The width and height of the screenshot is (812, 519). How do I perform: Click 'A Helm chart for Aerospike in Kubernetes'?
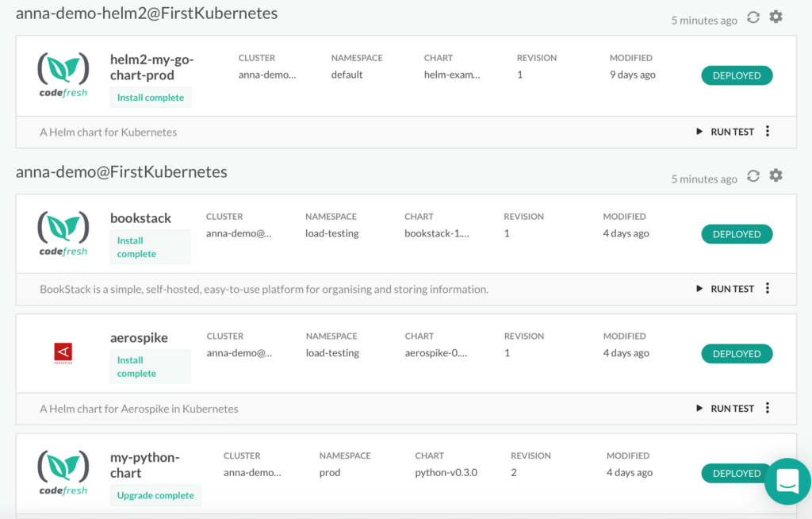click(139, 409)
